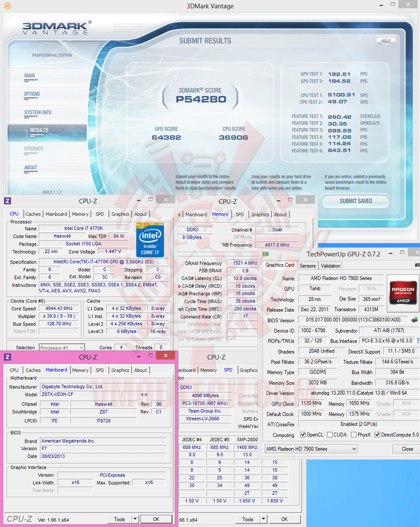Open the AMD Radeon HD 7900 Series card dropdown
The height and width of the screenshot is (527, 420).
tap(311, 449)
